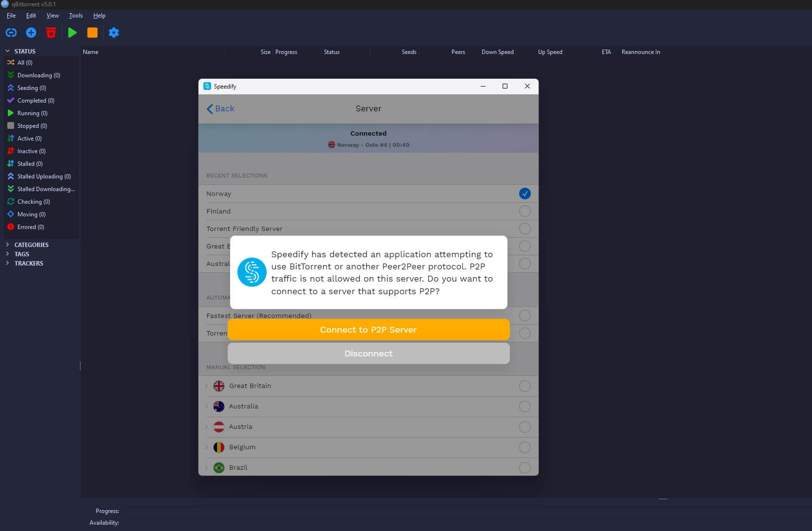
Task: Click the Belgium flag icon
Action: [219, 447]
